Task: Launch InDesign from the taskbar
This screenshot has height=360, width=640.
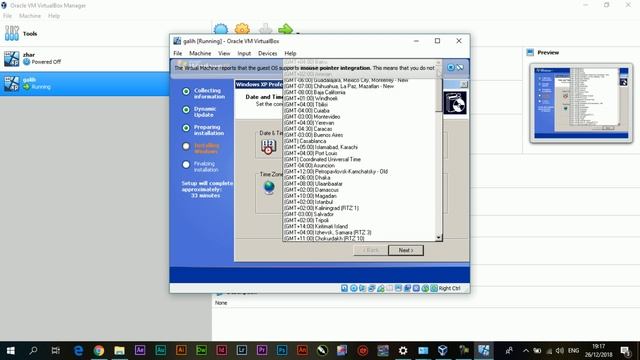Action: (222, 351)
